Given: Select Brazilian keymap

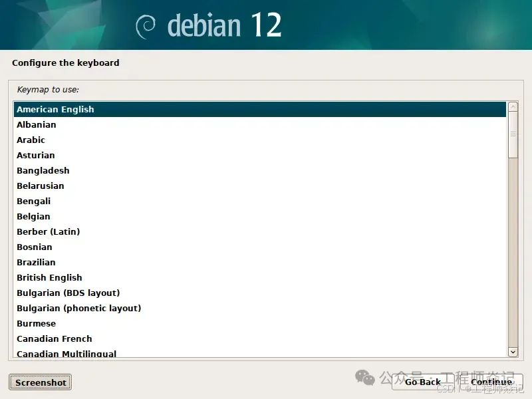Looking at the screenshot, I should [x=260, y=262].
